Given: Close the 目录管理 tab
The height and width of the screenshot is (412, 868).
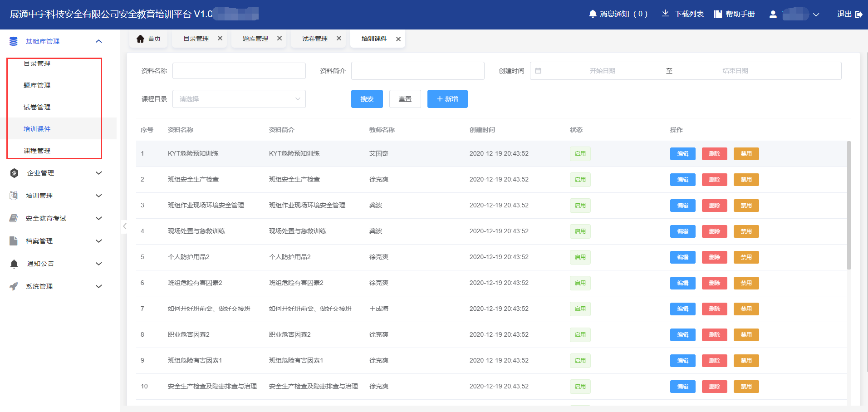Looking at the screenshot, I should coord(220,39).
